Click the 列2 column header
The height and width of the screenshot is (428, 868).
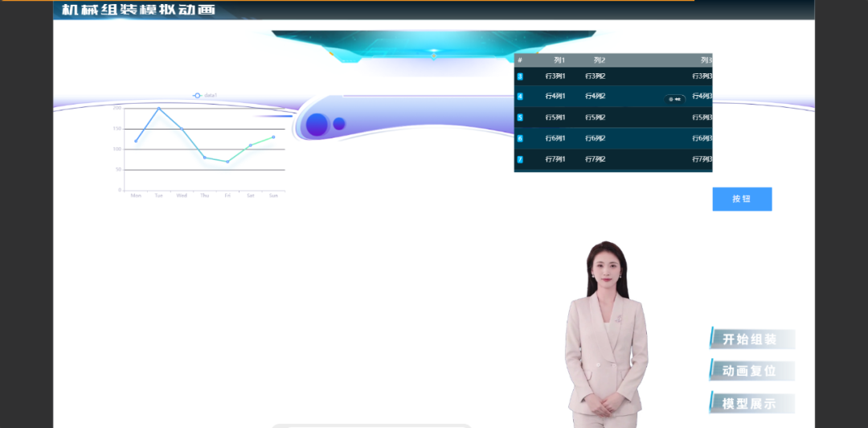click(x=600, y=60)
